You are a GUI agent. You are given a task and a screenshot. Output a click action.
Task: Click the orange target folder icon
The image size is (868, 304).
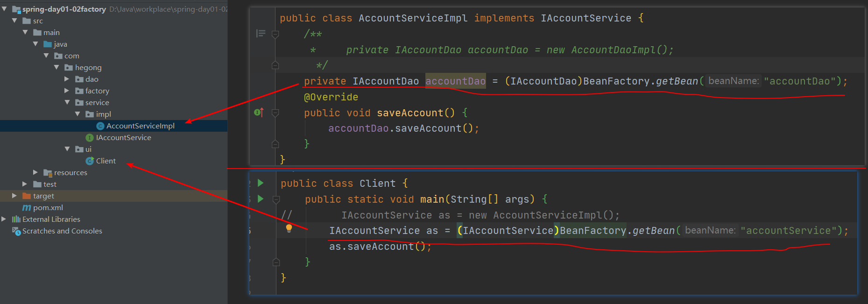(27, 196)
